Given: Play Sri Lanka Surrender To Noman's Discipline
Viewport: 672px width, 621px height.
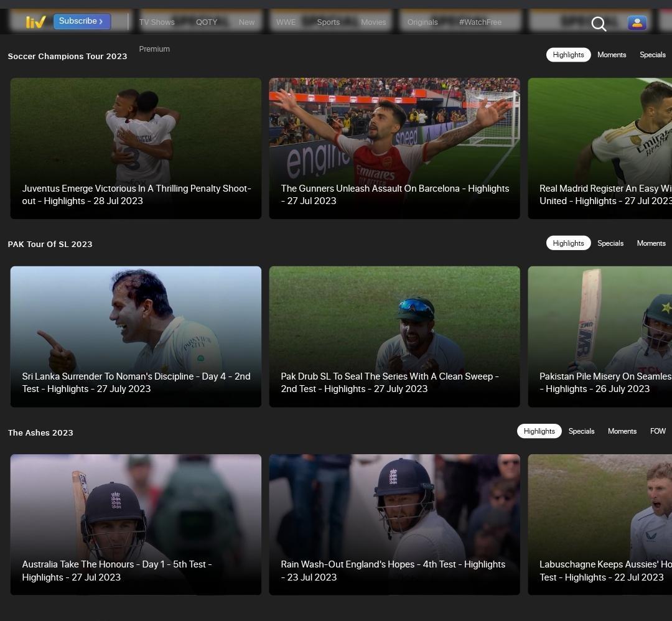Looking at the screenshot, I should 136,337.
